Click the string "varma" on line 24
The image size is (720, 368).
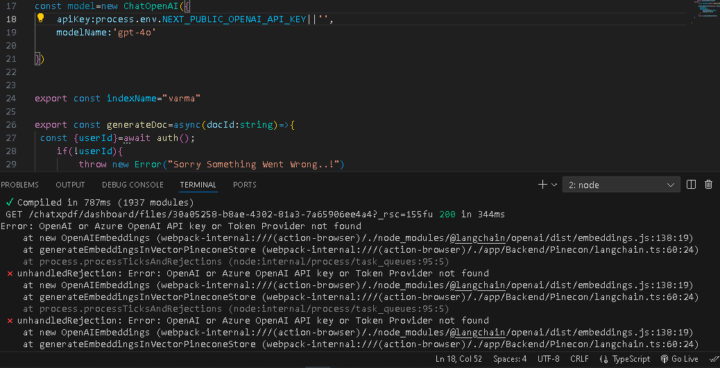(181, 98)
